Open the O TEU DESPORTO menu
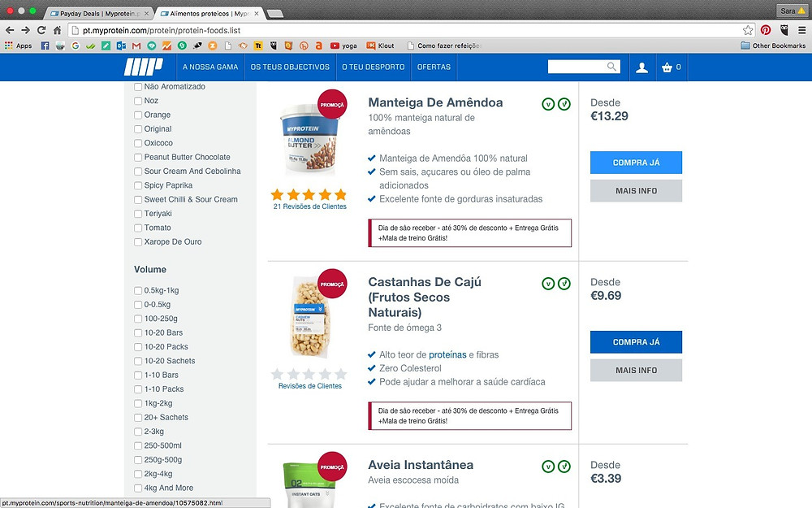This screenshot has width=812, height=508. pos(374,67)
